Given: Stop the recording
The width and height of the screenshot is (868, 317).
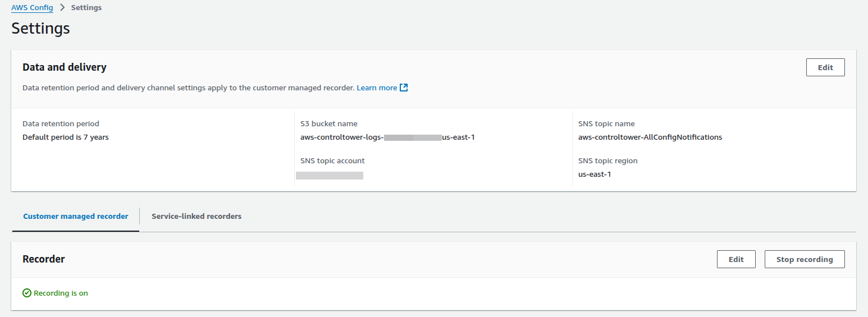Looking at the screenshot, I should 805,259.
